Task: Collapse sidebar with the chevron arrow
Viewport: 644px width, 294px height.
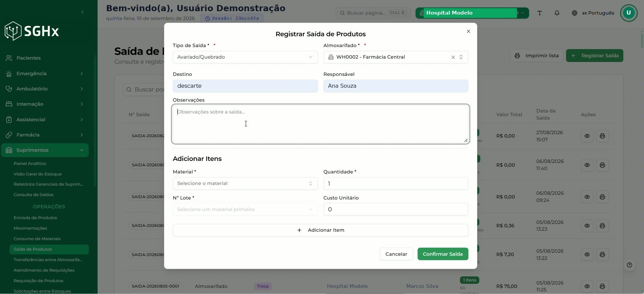Action: click(82, 12)
